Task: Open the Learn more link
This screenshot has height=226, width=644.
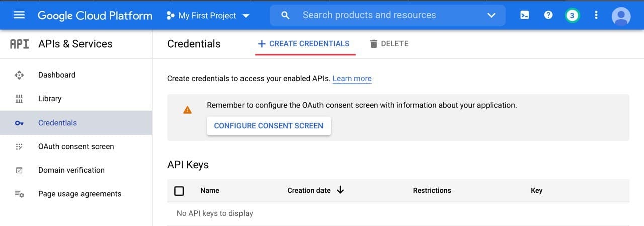Action: point(352,79)
